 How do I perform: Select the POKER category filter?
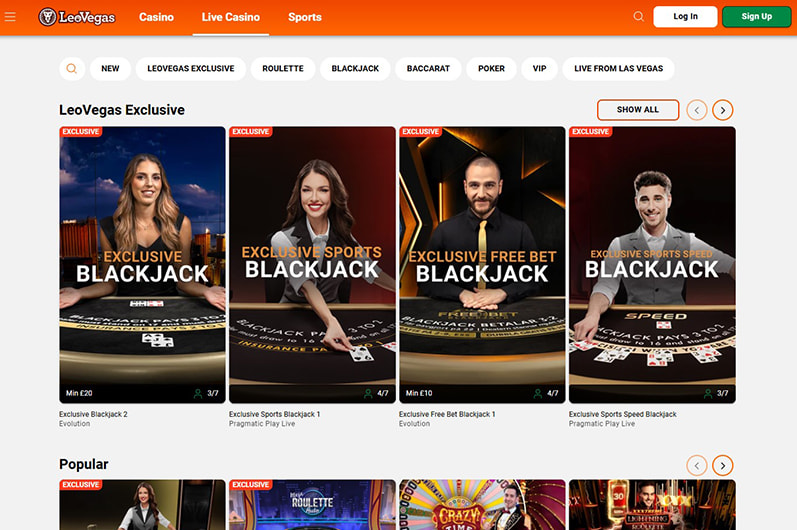492,68
